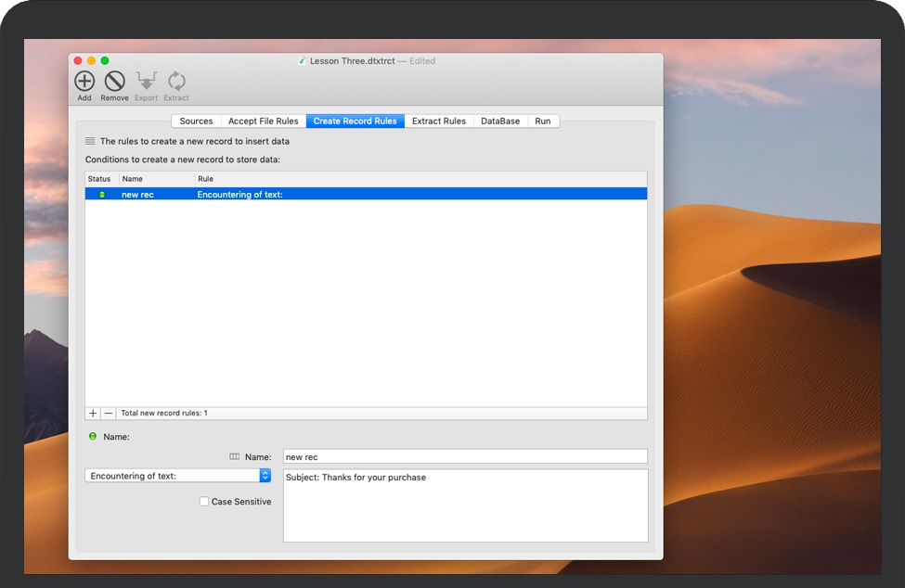Image resolution: width=905 pixels, height=588 pixels.
Task: Click the Extract toolbar icon
Action: click(x=176, y=82)
